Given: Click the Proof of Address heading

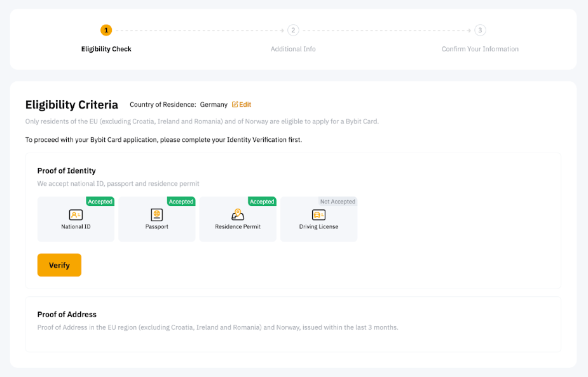Looking at the screenshot, I should (x=67, y=314).
